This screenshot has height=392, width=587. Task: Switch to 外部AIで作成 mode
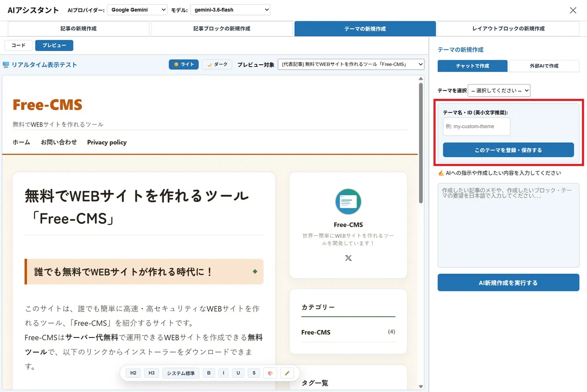point(544,66)
